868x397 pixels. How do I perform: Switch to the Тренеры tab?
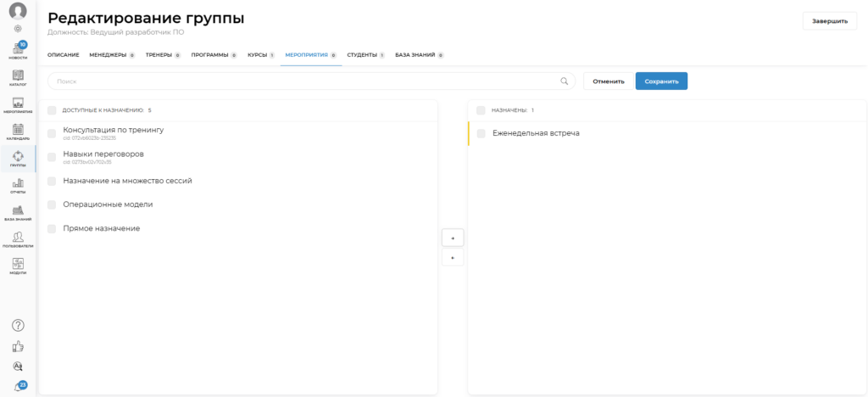[163, 55]
